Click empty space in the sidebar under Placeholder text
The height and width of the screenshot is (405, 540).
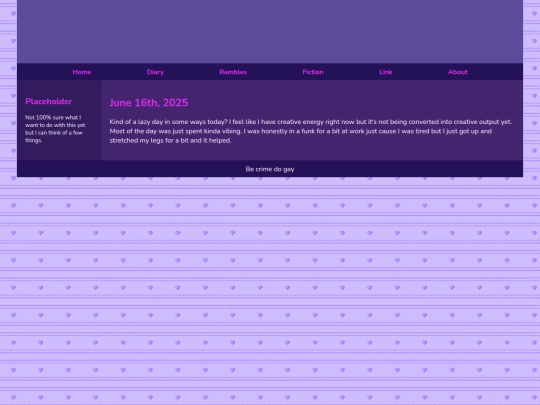coord(59,152)
